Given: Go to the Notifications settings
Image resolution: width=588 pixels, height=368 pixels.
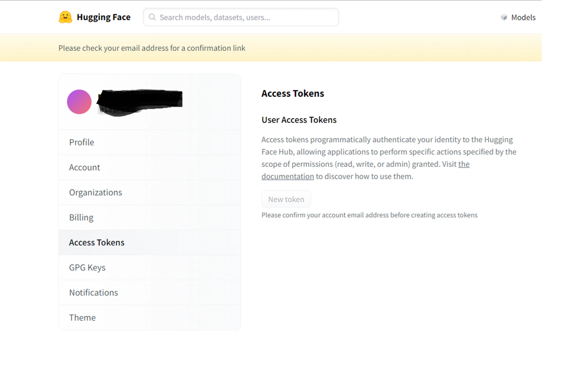Looking at the screenshot, I should click(150, 292).
